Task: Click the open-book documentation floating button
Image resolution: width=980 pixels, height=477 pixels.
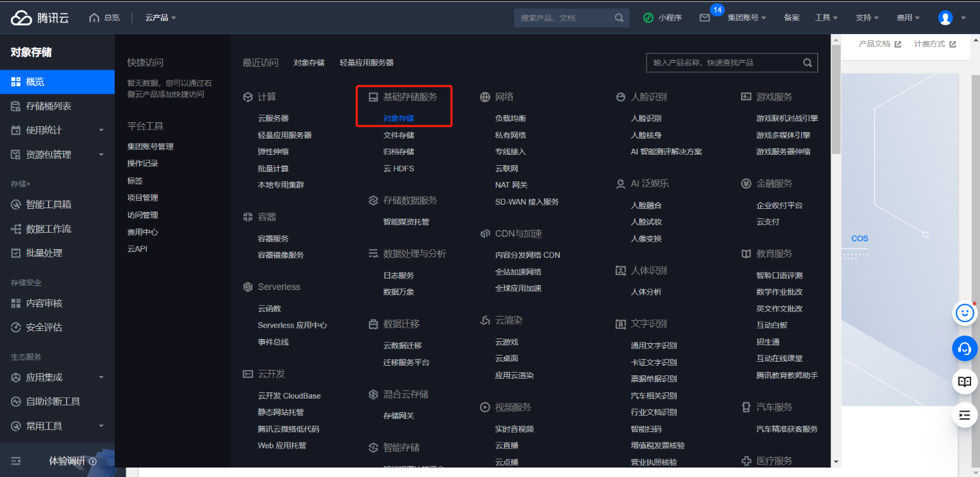Action: coord(964,381)
